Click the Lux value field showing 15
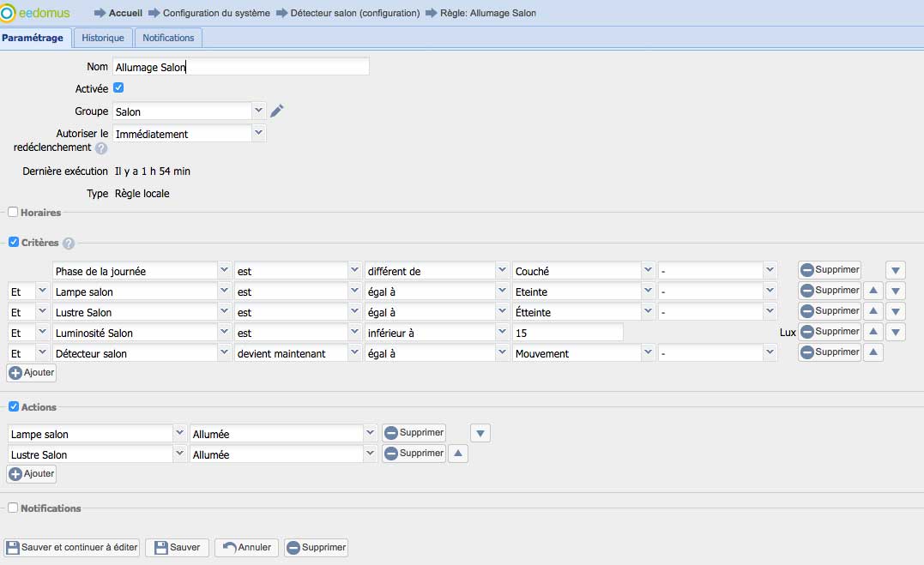The image size is (924, 565). click(567, 333)
